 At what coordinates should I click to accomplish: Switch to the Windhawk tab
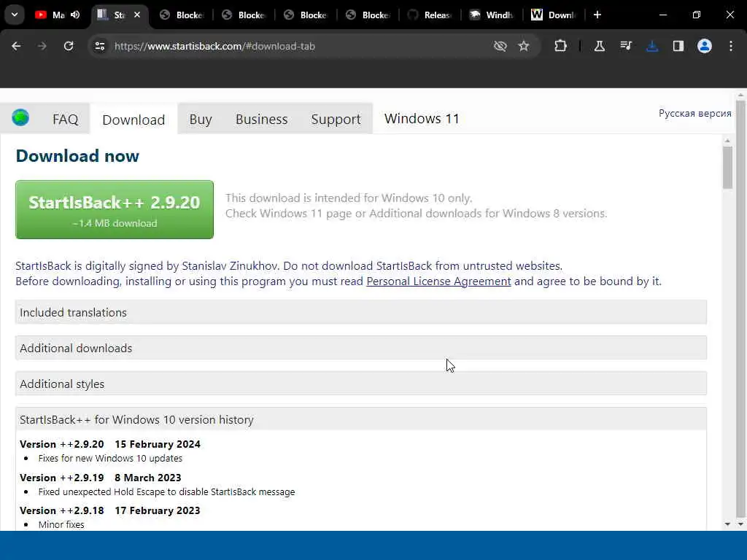point(491,15)
